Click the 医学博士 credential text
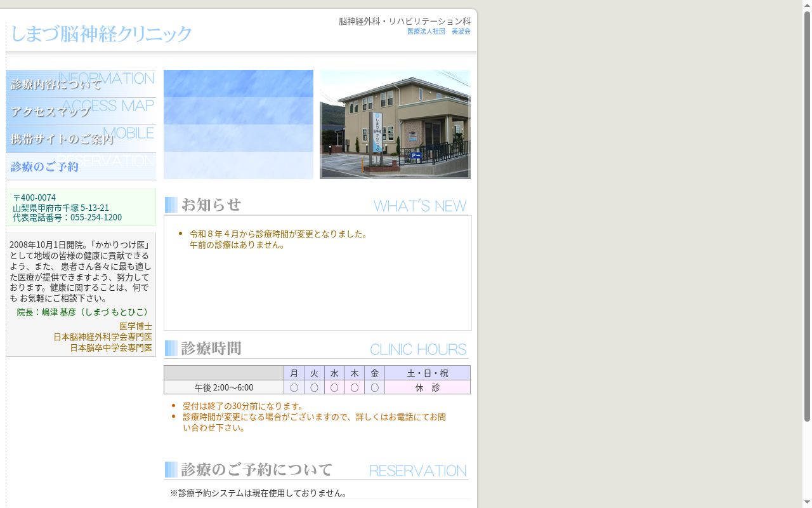Viewport: 812px width, 508px height. (136, 326)
